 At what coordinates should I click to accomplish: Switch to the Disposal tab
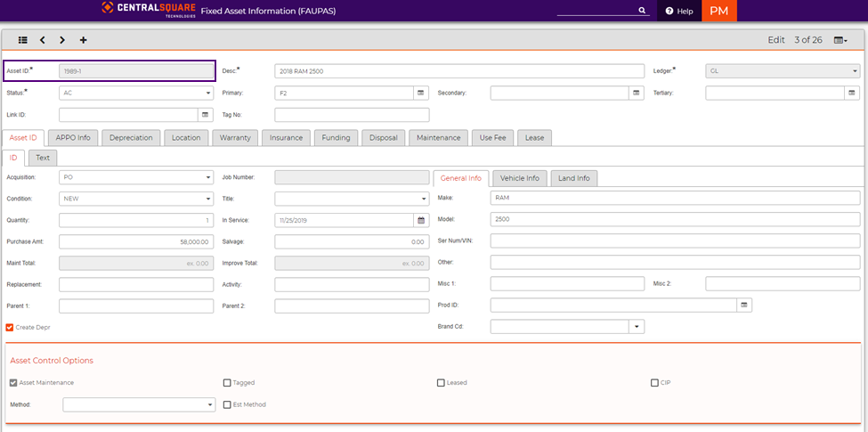(384, 138)
